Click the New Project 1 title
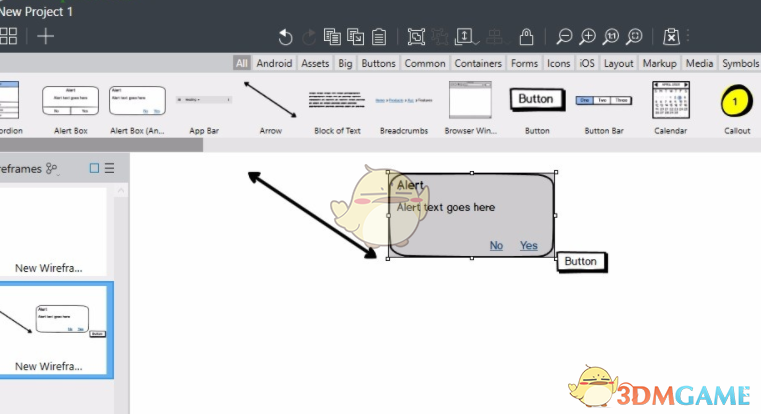This screenshot has width=761, height=414. tap(36, 12)
